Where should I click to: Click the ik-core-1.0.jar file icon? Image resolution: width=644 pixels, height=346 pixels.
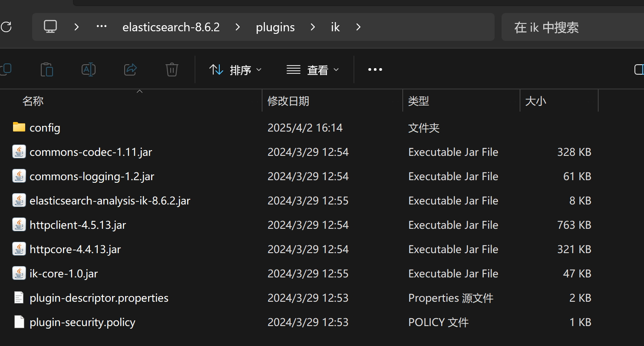point(19,273)
